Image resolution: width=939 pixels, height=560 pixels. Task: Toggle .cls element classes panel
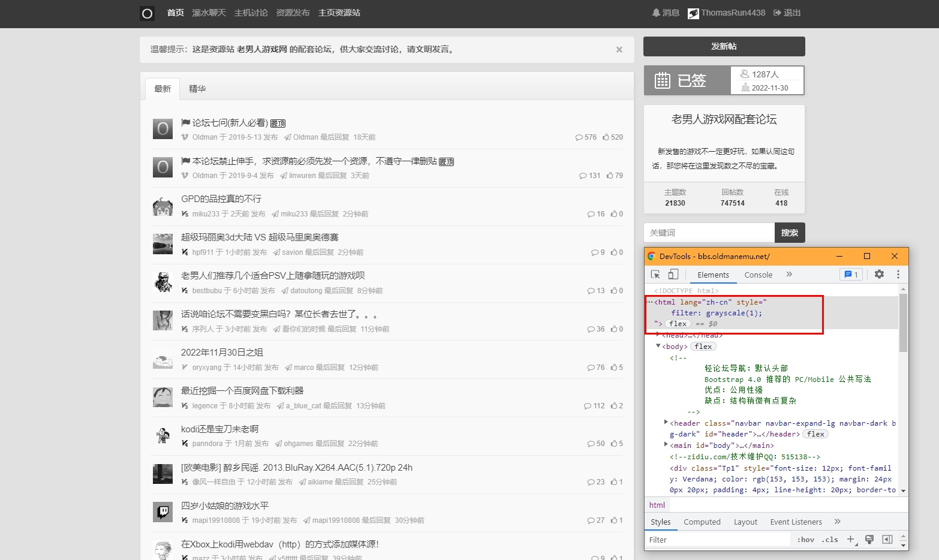tap(830, 540)
